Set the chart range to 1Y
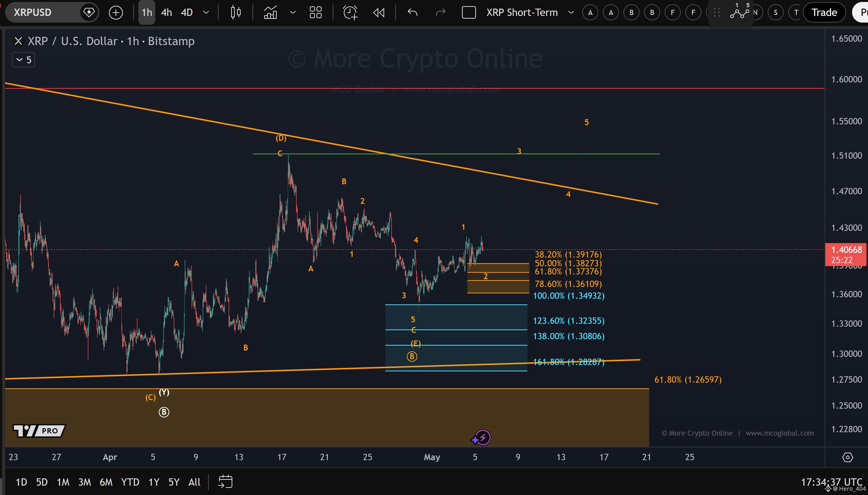The image size is (868, 495). click(154, 482)
